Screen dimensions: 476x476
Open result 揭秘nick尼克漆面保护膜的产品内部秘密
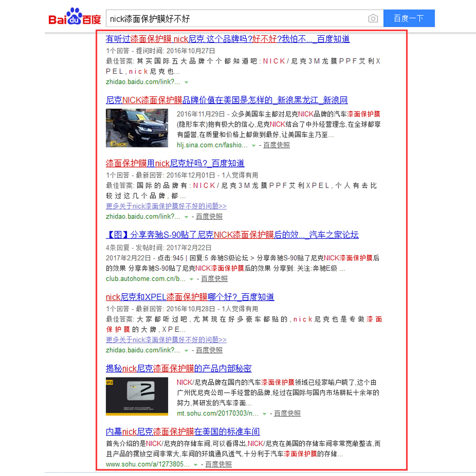point(178,368)
